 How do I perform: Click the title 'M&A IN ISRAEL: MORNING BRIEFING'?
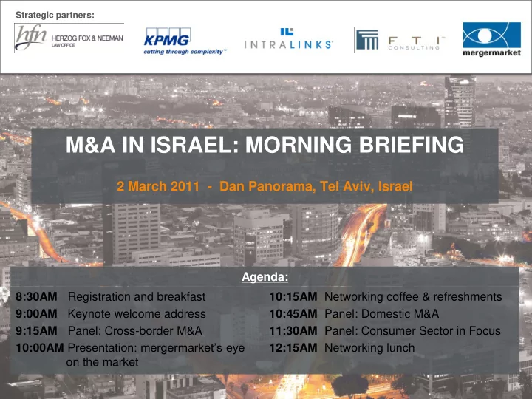[265, 145]
